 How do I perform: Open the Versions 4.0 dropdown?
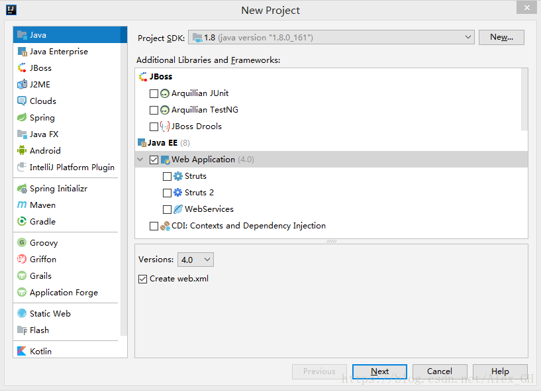pyautogui.click(x=195, y=260)
